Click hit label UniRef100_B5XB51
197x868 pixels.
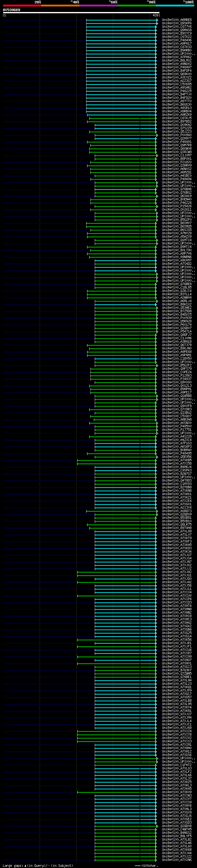click(x=177, y=518)
